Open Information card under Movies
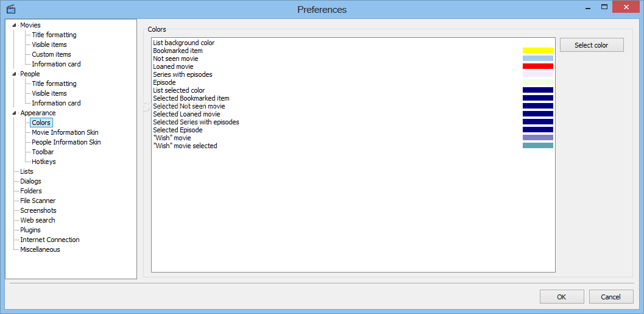Viewport: 644px width, 314px height. coord(56,64)
